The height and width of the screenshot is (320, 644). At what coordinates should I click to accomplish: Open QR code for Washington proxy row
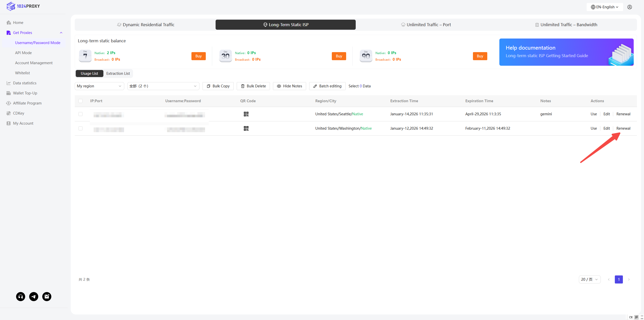[246, 128]
